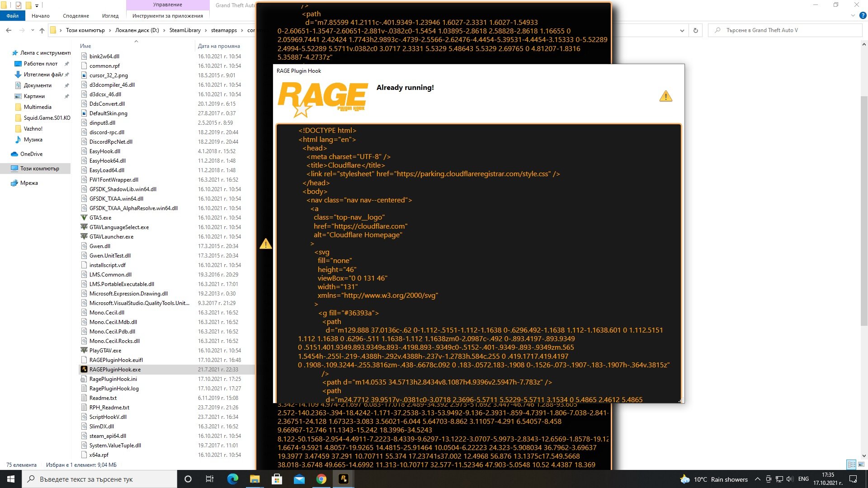Viewport: 868px width, 488px height.
Task: Open recent locations dropdown arrow
Action: 33,30
